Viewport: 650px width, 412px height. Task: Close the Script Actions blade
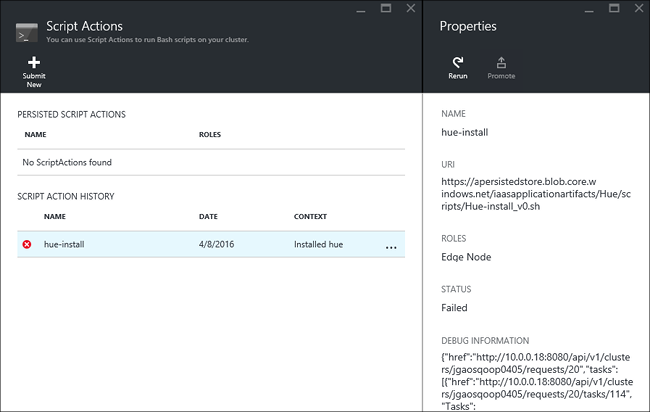click(410, 8)
